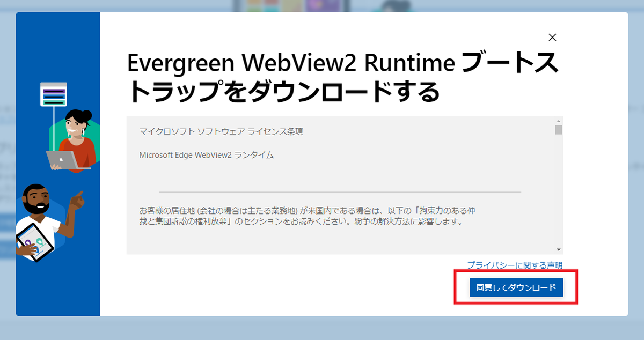Dismiss the dialog with the X button

pos(553,38)
